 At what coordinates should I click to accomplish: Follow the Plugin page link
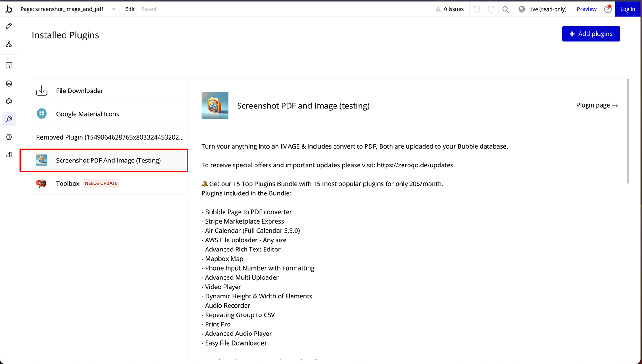tap(597, 105)
